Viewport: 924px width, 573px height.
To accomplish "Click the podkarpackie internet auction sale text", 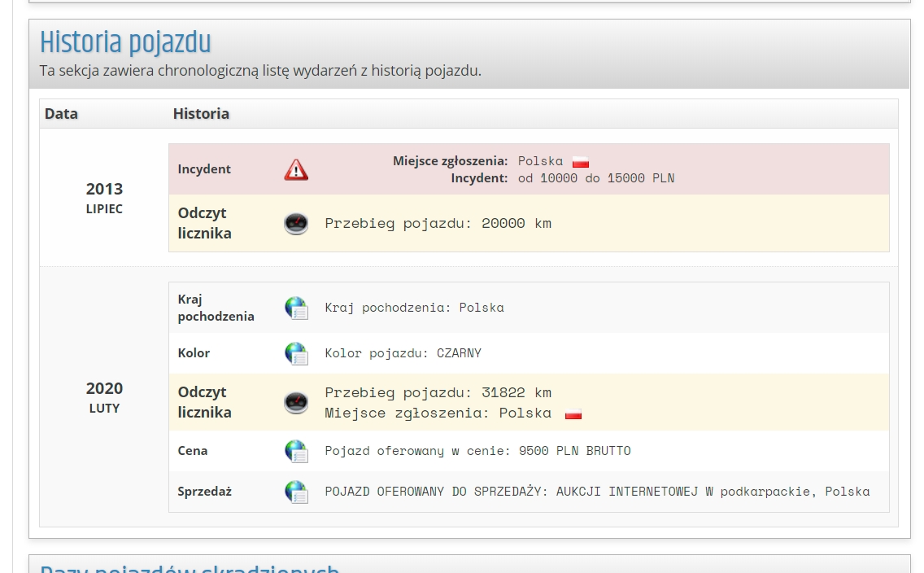I will tap(597, 492).
